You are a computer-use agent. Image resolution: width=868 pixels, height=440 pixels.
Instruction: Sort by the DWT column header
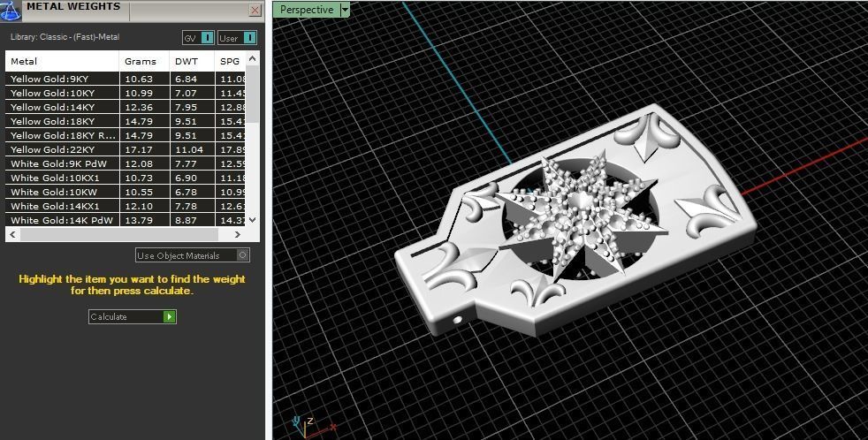point(192,62)
